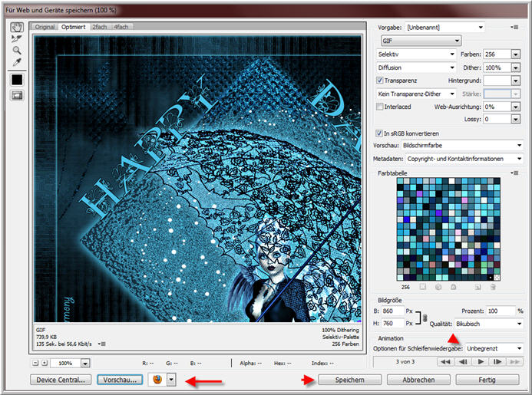Open the Qualität Bikubisch dropdown
The width and height of the screenshot is (532, 395).
488,324
